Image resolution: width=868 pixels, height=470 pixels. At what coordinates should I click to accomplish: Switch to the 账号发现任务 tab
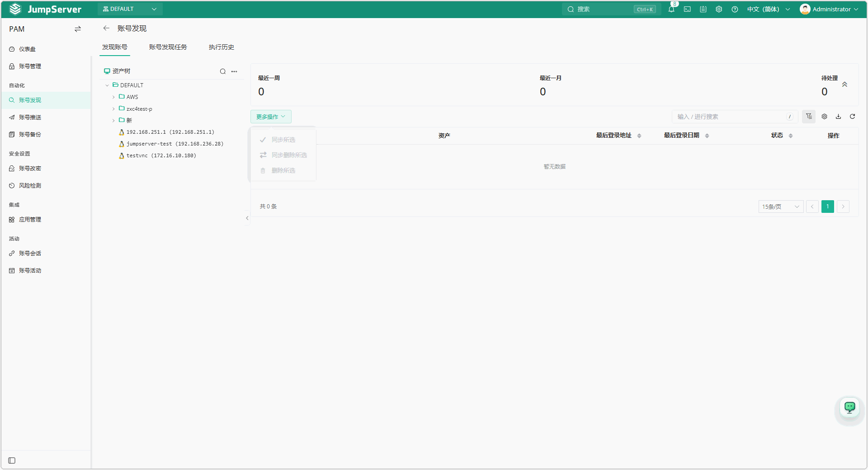tap(168, 47)
